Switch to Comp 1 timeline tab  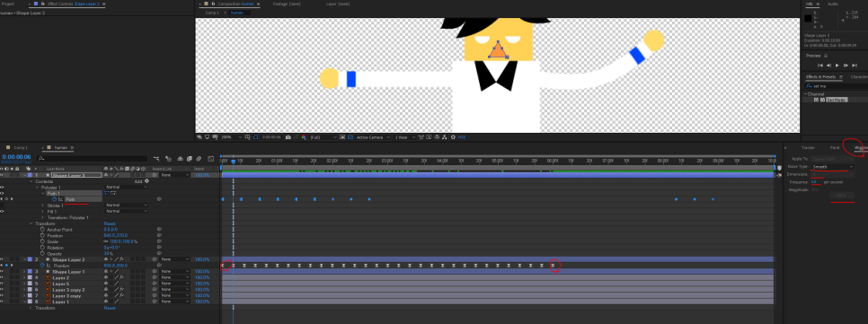click(x=21, y=147)
